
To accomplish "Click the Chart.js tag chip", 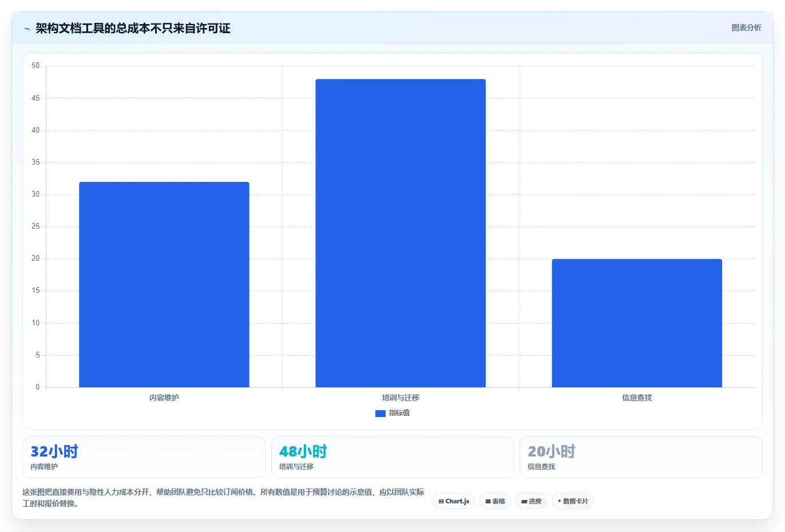I will pos(454,501).
